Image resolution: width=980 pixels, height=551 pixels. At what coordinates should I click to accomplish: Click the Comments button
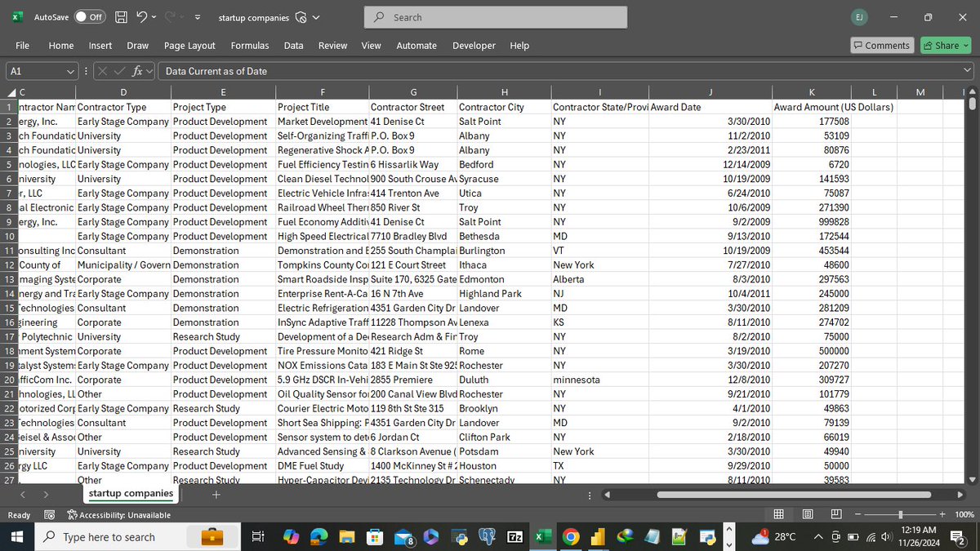pos(881,46)
